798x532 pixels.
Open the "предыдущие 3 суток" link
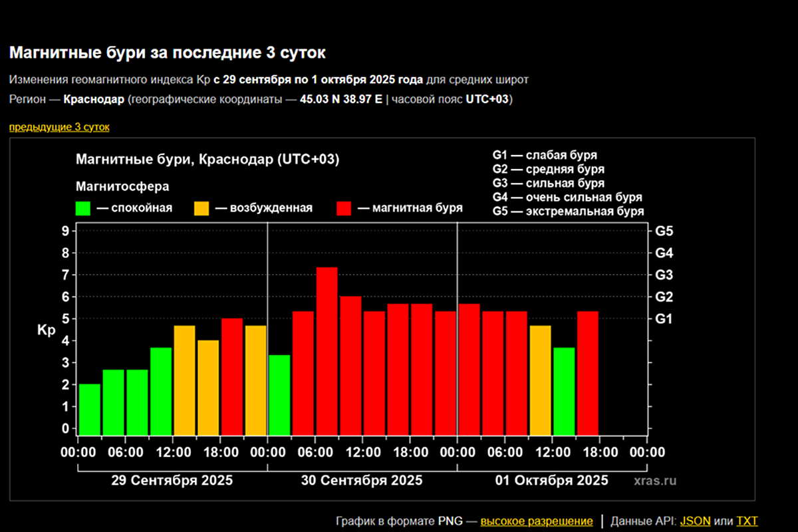59,127
